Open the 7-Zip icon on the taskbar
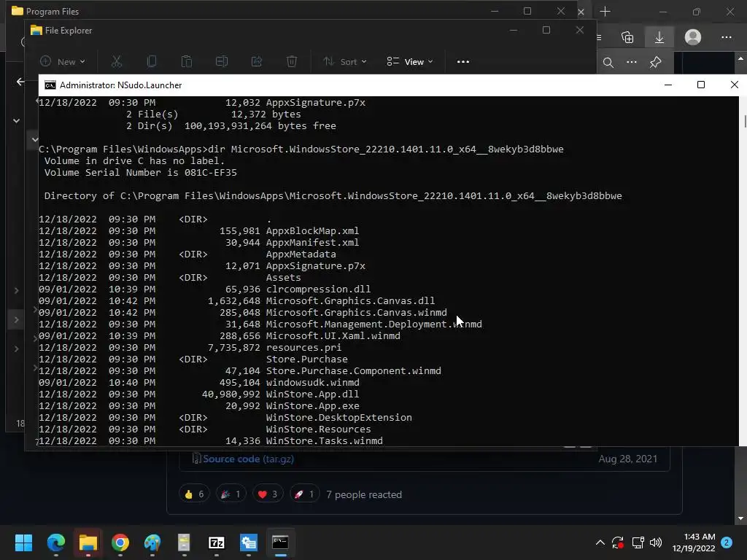Viewport: 747px width, 560px height. [216, 542]
